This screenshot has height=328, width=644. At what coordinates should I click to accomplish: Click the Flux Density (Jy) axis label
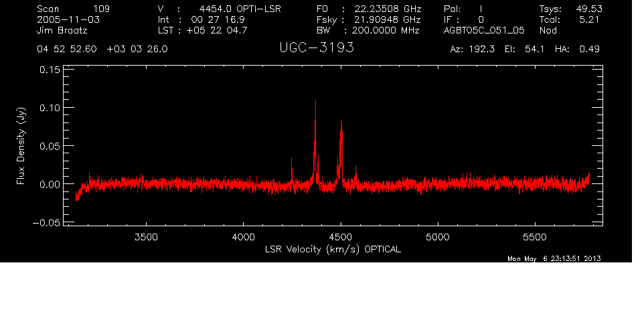21,146
